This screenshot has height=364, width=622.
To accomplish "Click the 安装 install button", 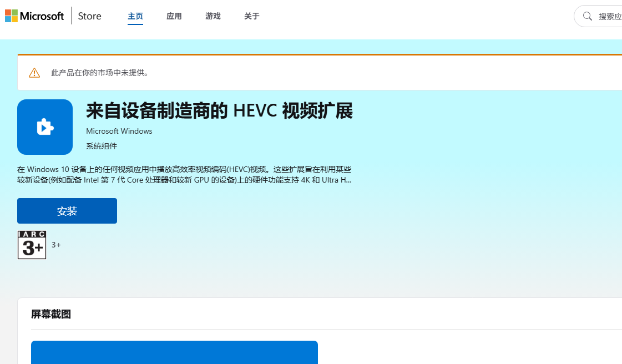I will [67, 211].
